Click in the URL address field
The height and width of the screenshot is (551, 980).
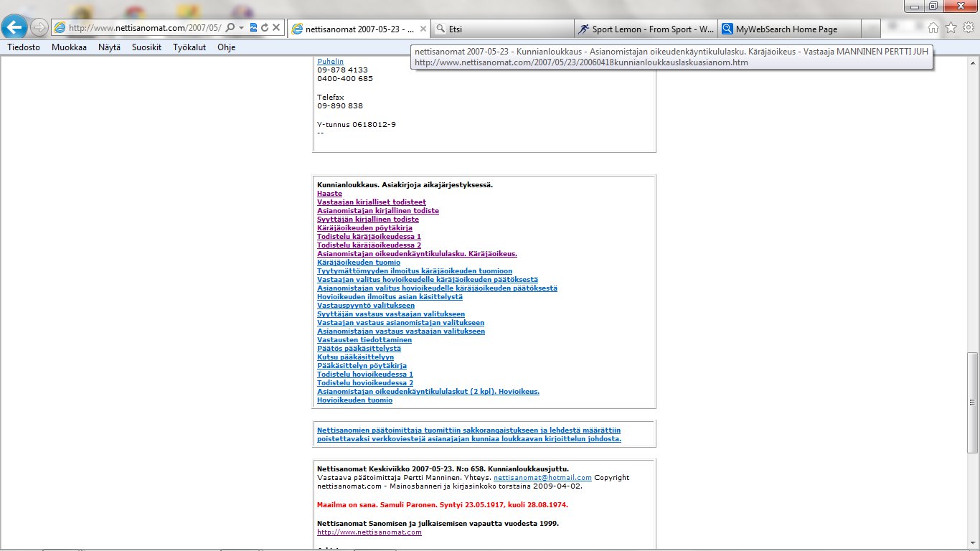click(x=143, y=28)
